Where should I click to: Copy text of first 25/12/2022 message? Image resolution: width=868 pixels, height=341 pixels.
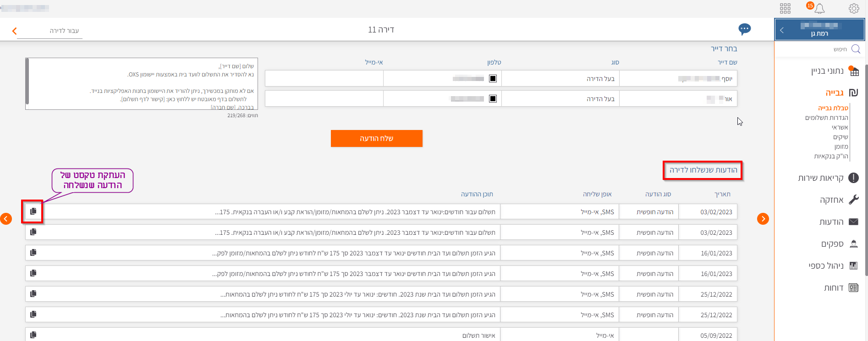(x=33, y=294)
